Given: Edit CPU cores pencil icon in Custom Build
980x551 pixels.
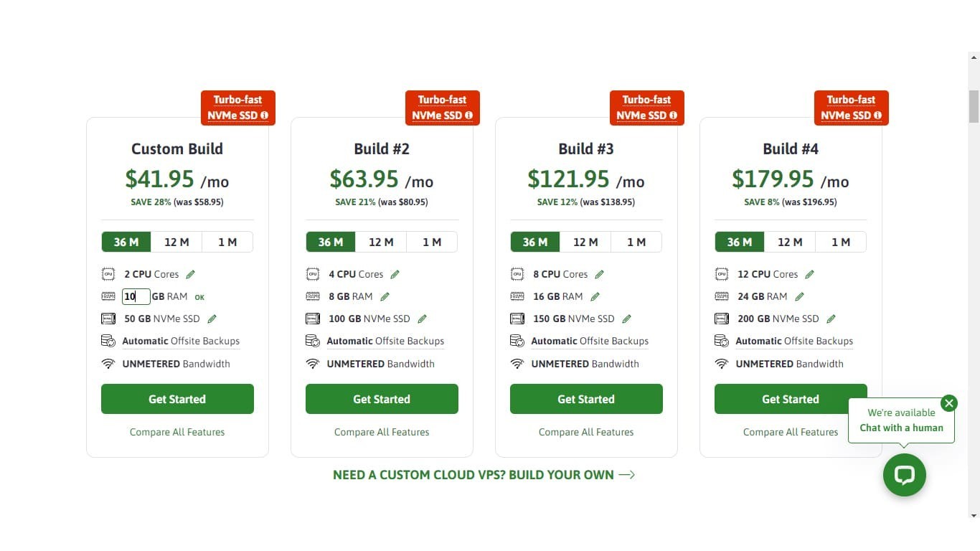Looking at the screenshot, I should [x=190, y=274].
